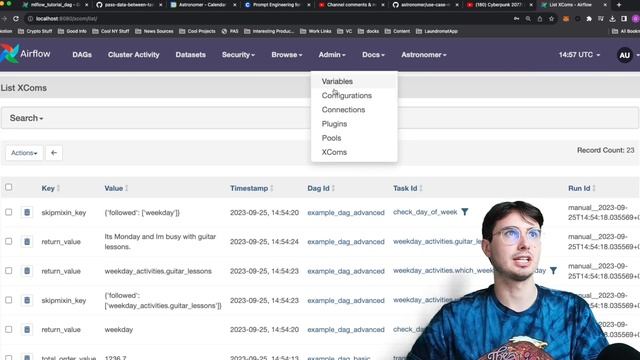Delete the 'Its Monday' return_value record

pos(27,242)
